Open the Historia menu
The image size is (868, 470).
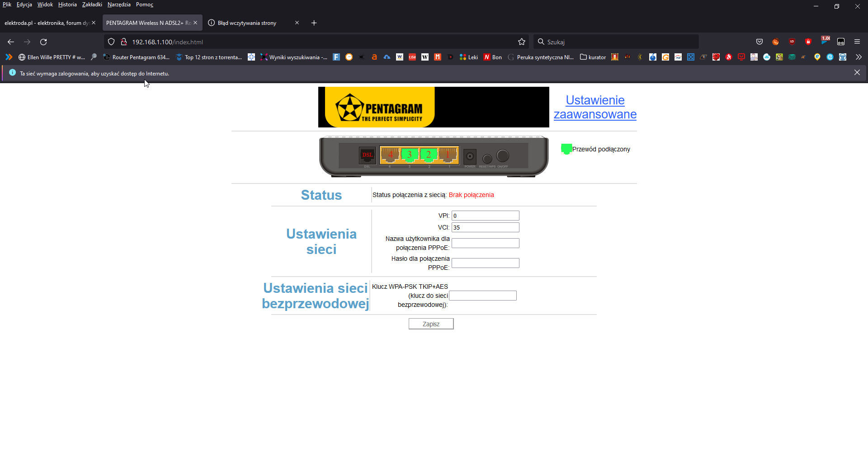[x=67, y=4]
